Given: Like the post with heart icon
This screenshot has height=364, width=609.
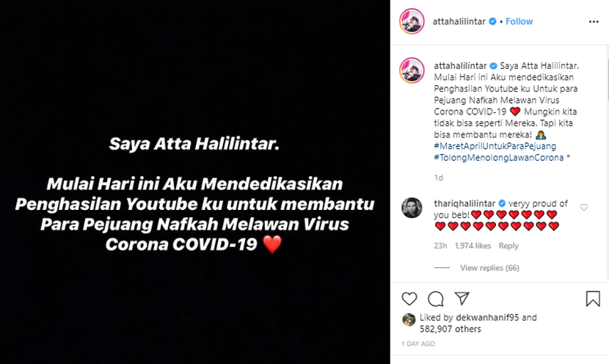Looking at the screenshot, I should [x=409, y=299].
